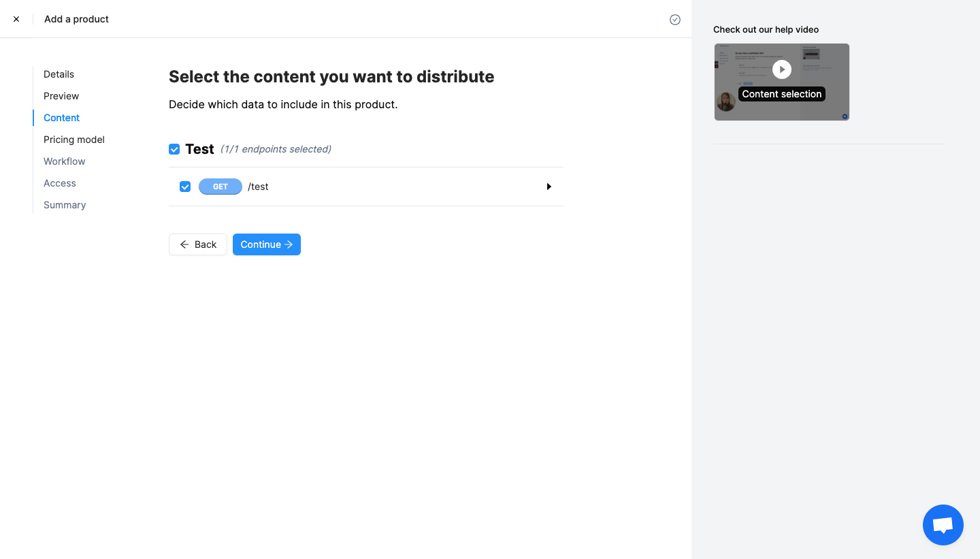Click the GET method badge
The image size is (980, 559).
pyautogui.click(x=220, y=187)
